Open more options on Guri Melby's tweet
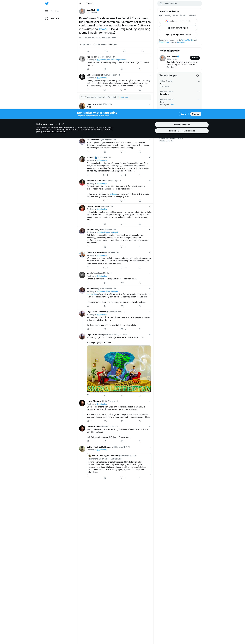Screen dimensions: 245x644 pos(150,10)
